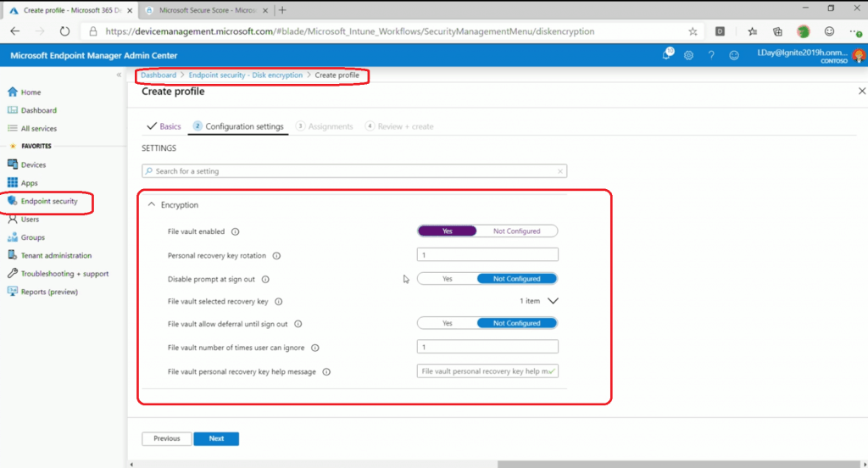The width and height of the screenshot is (868, 468).
Task: Show info for File vault enabled
Action: (x=236, y=231)
